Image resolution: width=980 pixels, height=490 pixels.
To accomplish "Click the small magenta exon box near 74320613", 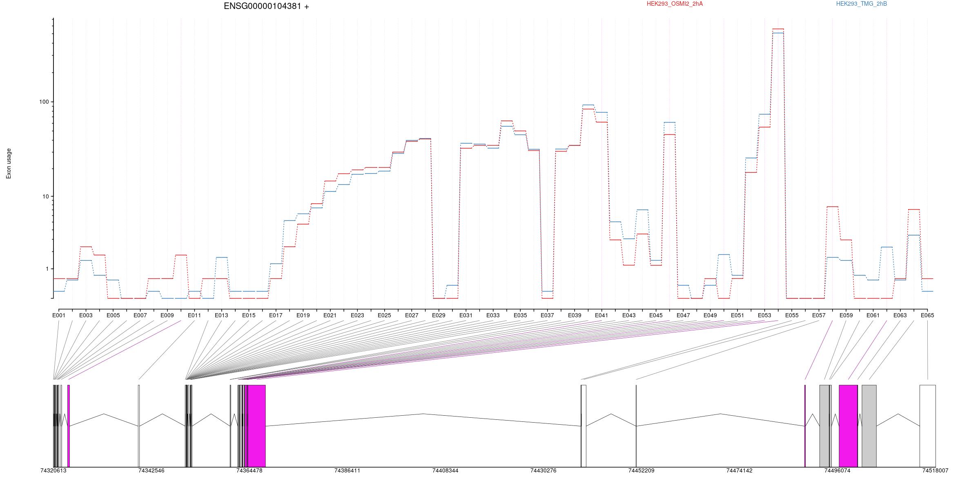I will click(x=69, y=426).
